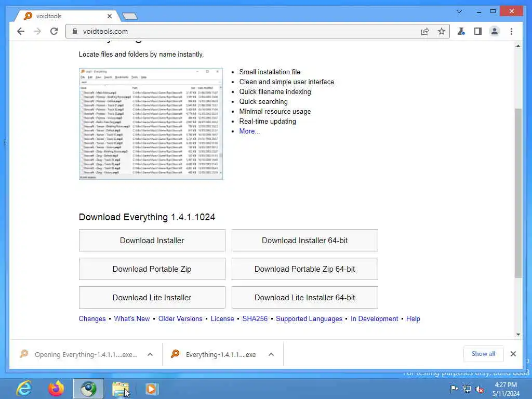
Task: Click the "Small installation file" bullet
Action: point(270,72)
